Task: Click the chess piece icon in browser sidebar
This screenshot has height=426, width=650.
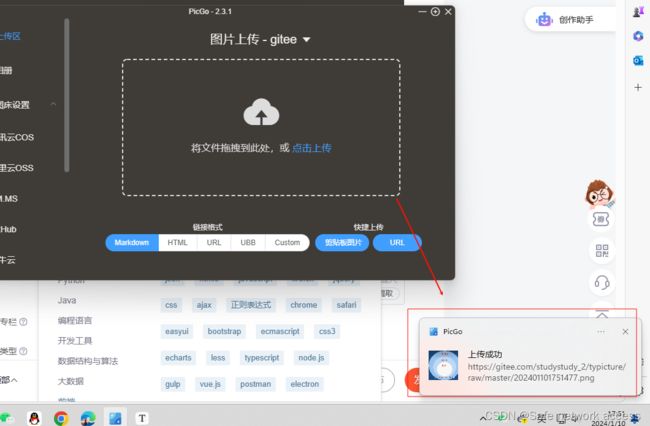Action: [x=638, y=12]
